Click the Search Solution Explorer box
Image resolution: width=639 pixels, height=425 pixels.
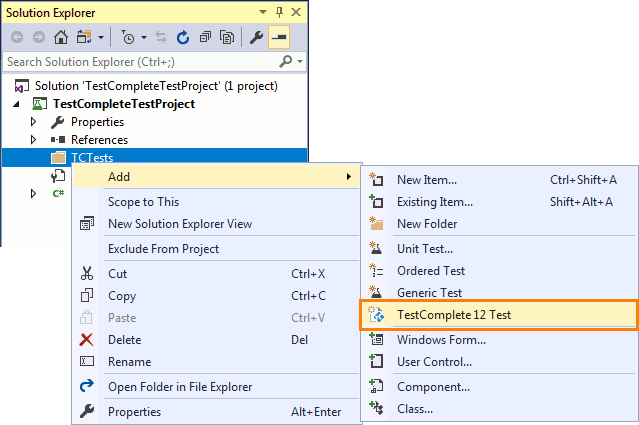[x=140, y=62]
